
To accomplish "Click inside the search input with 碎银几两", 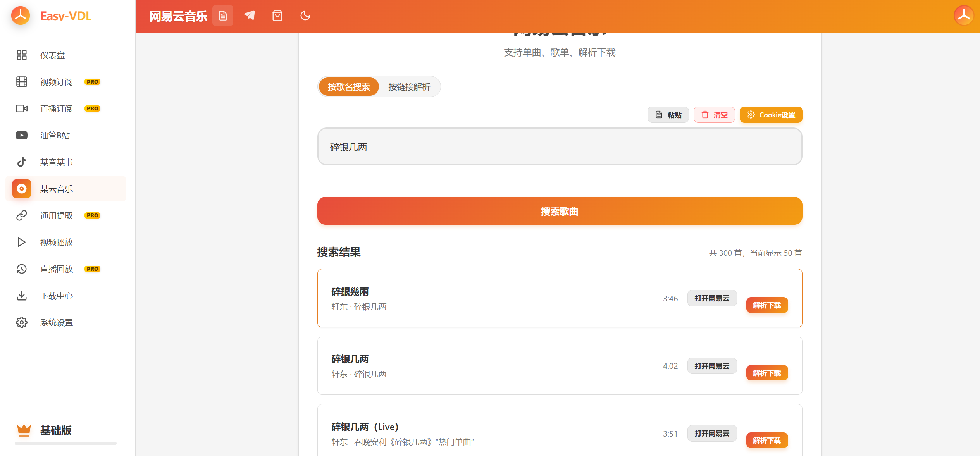I will click(x=559, y=147).
